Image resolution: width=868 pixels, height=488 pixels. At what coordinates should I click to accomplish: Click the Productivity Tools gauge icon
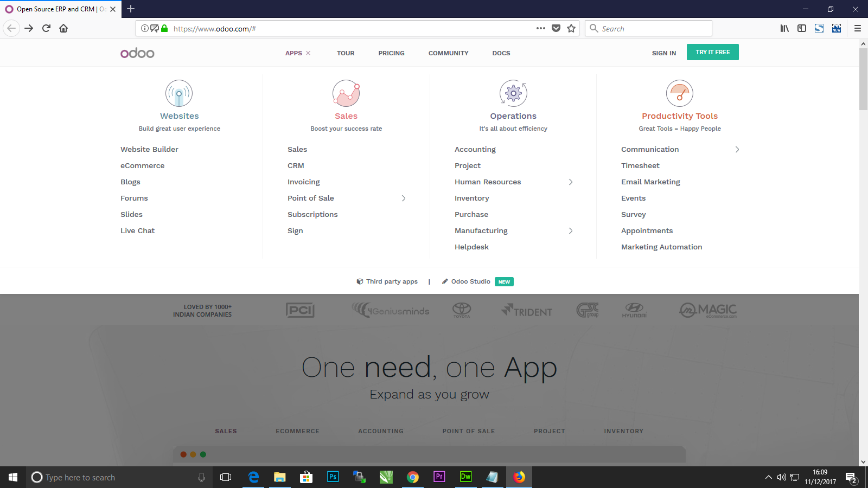coord(680,93)
